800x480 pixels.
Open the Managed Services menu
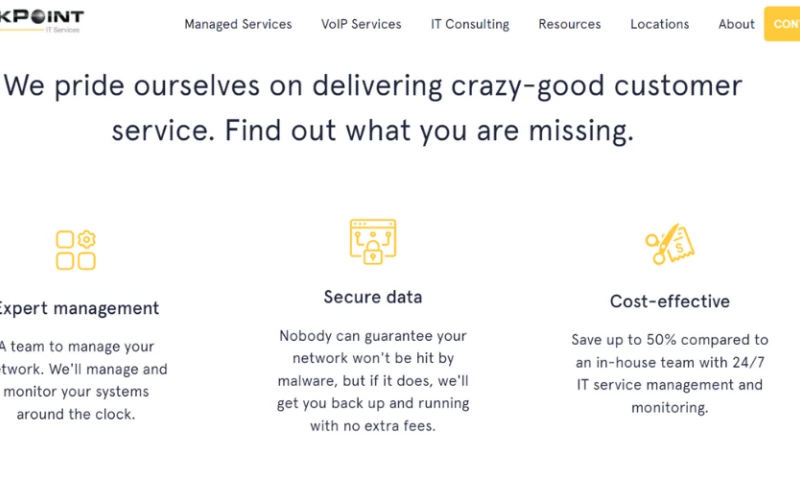tap(238, 24)
